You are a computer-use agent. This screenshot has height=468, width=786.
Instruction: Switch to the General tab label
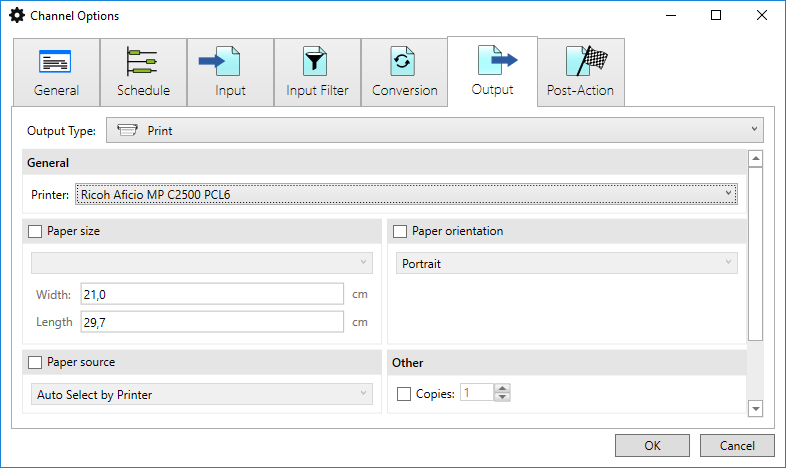tap(56, 90)
